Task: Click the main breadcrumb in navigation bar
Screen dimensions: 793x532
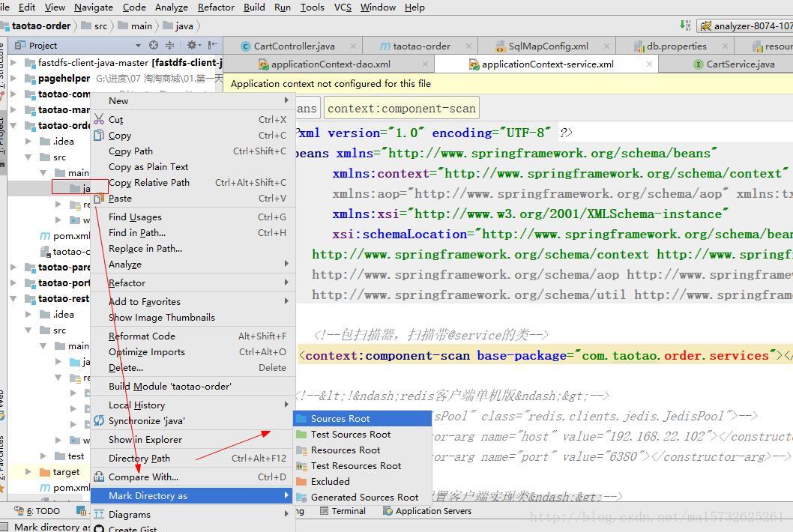Action: click(135, 25)
